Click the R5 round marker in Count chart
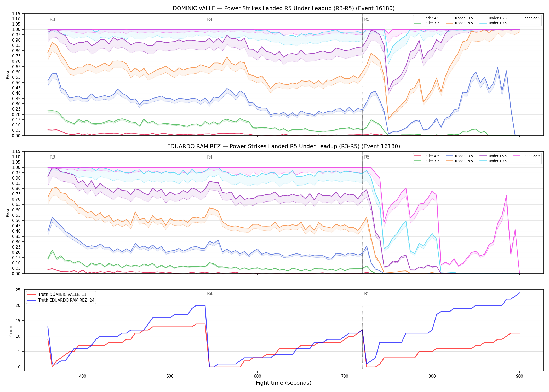 pos(367,294)
